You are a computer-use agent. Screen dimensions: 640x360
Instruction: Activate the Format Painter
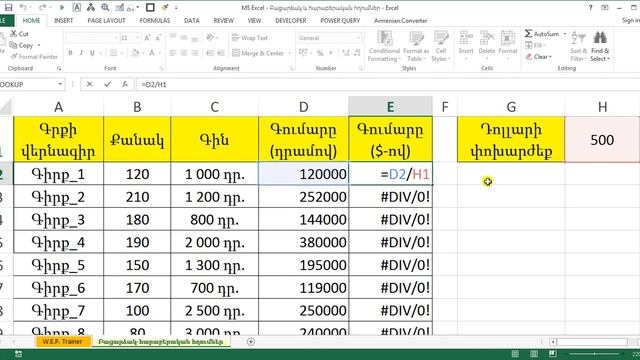[34, 57]
